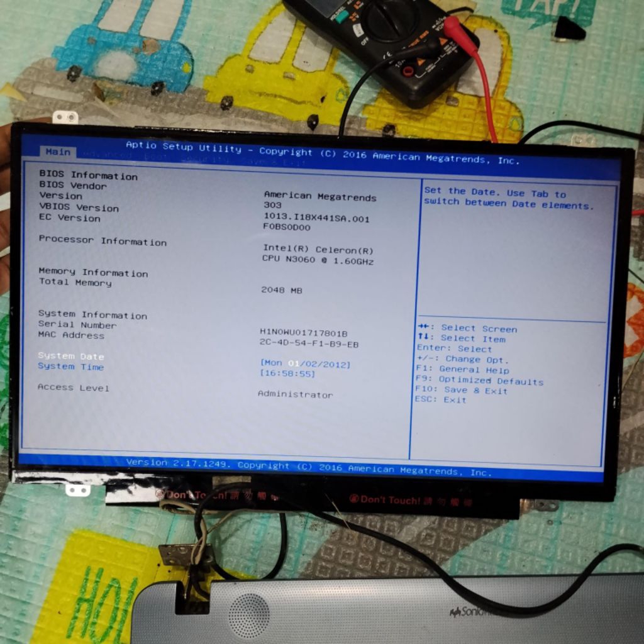644x644 pixels.
Task: Click the 'F10: Save & Exit' hint
Action: (x=461, y=390)
